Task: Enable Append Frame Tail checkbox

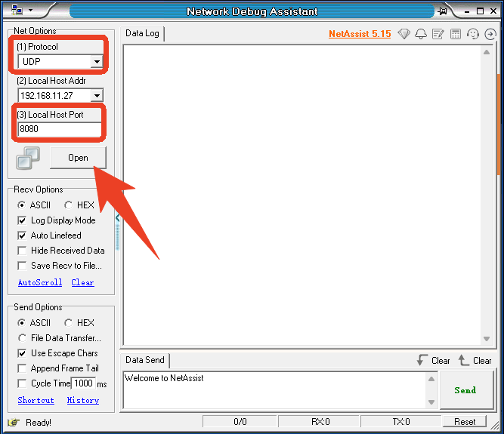Action: (22, 368)
